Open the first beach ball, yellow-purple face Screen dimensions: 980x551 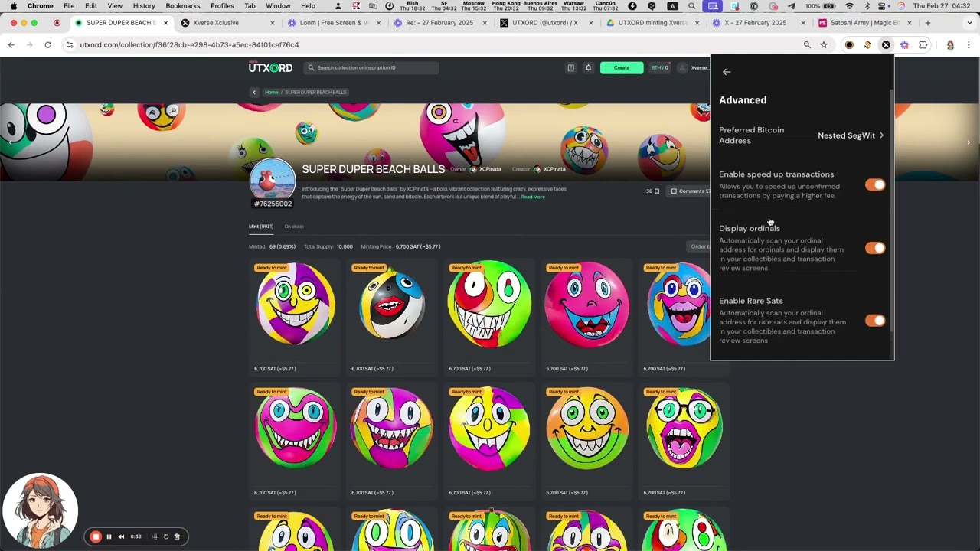click(x=295, y=304)
